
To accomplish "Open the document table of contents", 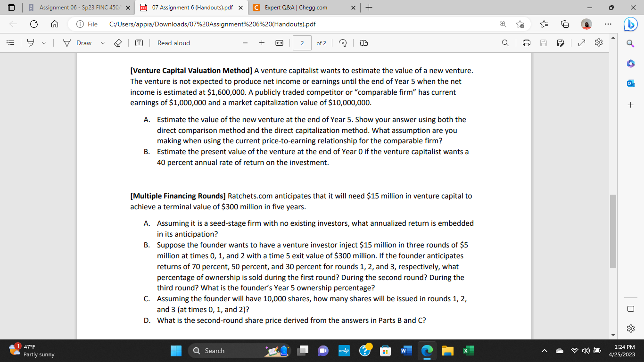I will 10,42.
